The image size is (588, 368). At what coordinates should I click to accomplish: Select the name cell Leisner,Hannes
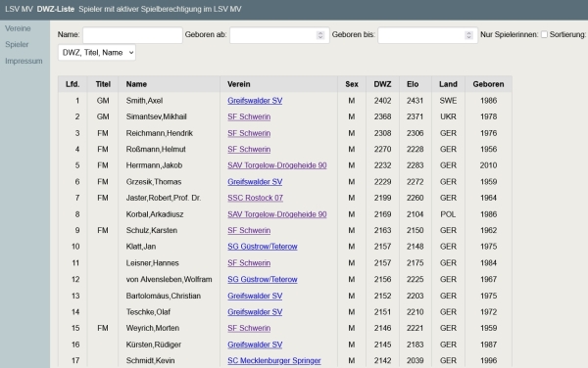point(152,263)
